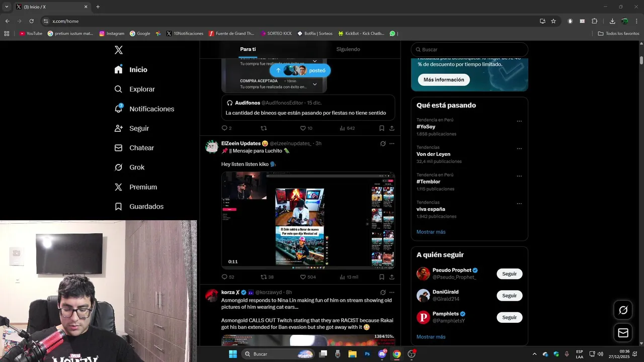Open more options for Von der Leyen
This screenshot has height=362, width=644.
pos(519,149)
